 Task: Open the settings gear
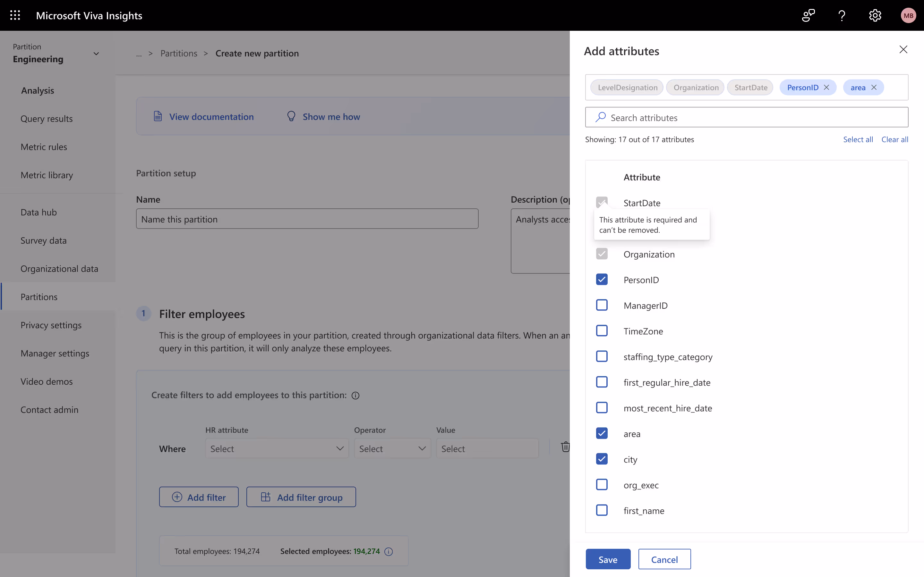click(x=875, y=15)
